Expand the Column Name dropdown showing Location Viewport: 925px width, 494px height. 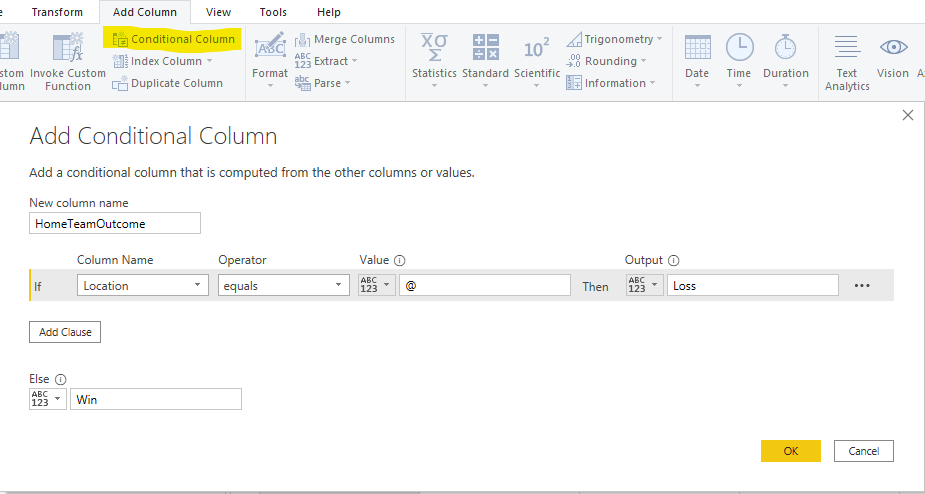tap(141, 286)
